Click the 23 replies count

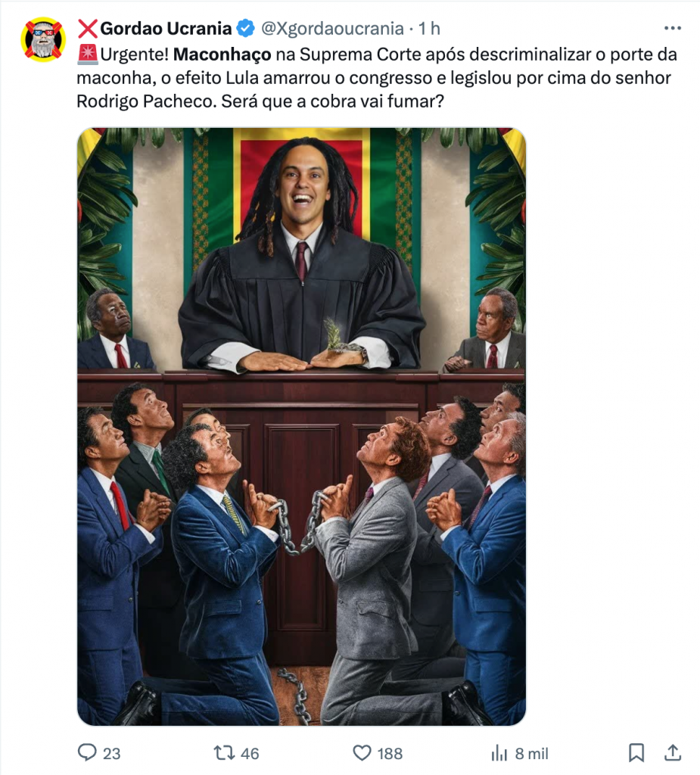[x=112, y=753]
